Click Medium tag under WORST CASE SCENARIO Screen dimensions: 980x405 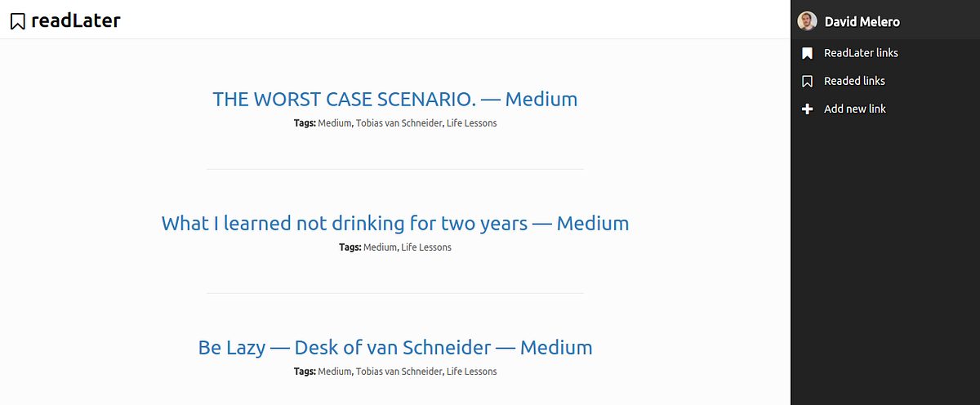335,123
